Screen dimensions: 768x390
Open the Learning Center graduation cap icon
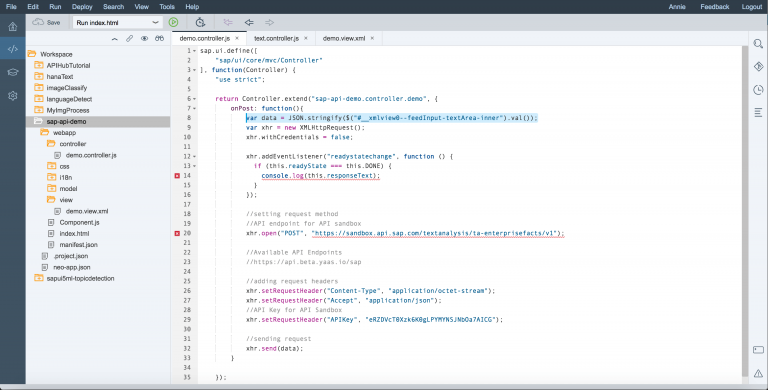coord(13,72)
